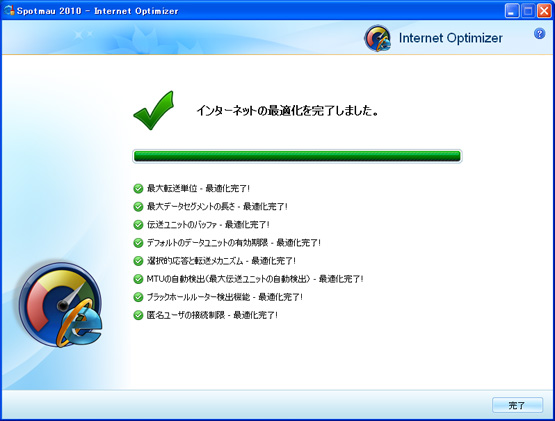The image size is (555, 421).
Task: Click the MTUの自動検出 result line text
Action: [x=255, y=279]
